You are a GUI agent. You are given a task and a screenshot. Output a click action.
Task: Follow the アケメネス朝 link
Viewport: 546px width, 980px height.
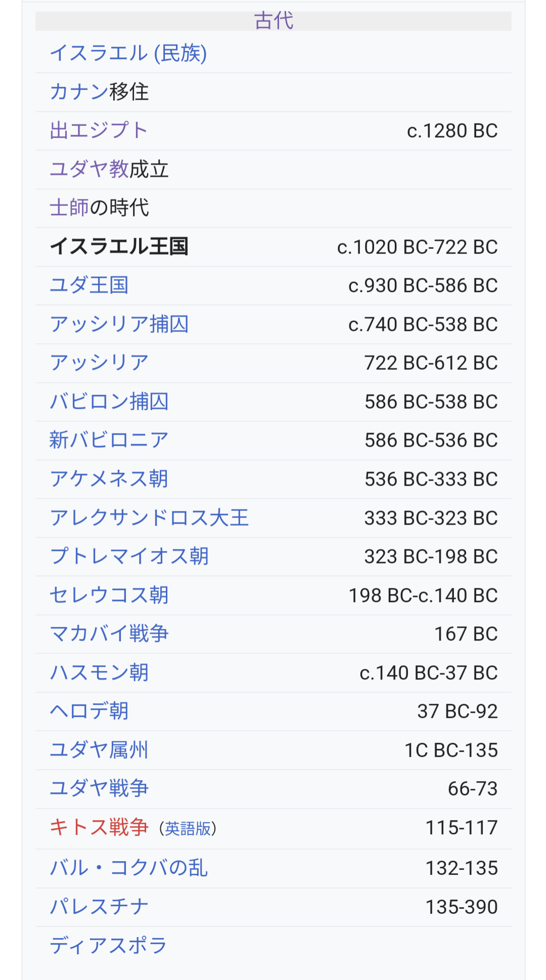coord(109,479)
